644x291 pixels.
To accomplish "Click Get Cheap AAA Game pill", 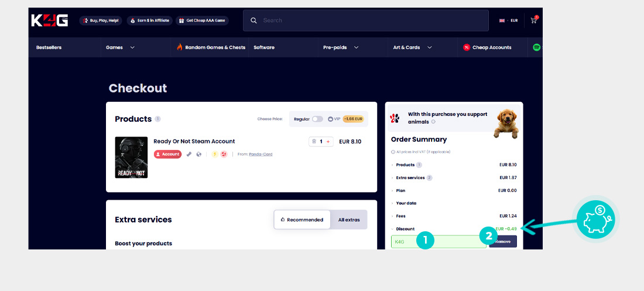I will tap(201, 20).
